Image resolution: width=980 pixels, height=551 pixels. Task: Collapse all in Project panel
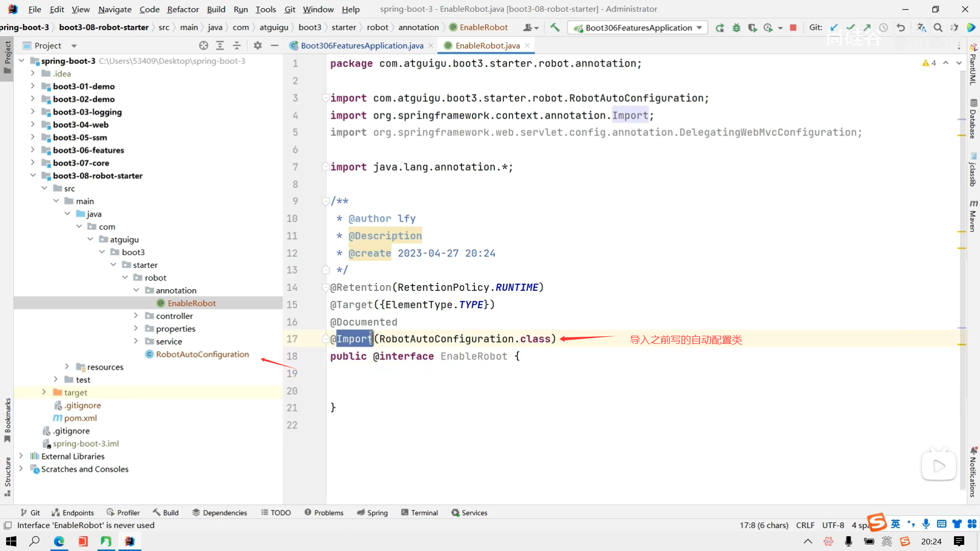[x=237, y=45]
